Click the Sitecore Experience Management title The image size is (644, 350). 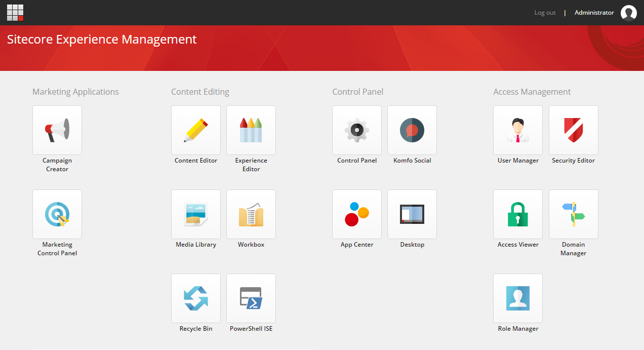[x=102, y=40]
